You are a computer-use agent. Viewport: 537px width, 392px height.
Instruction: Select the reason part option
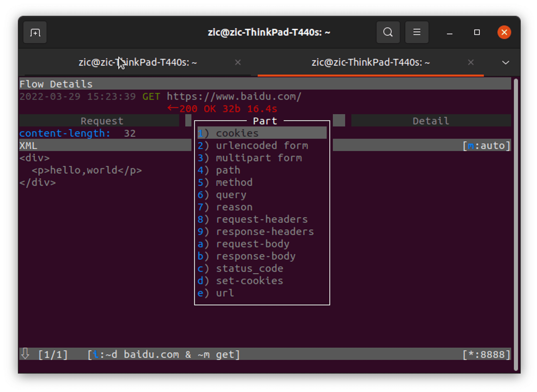(x=262, y=207)
